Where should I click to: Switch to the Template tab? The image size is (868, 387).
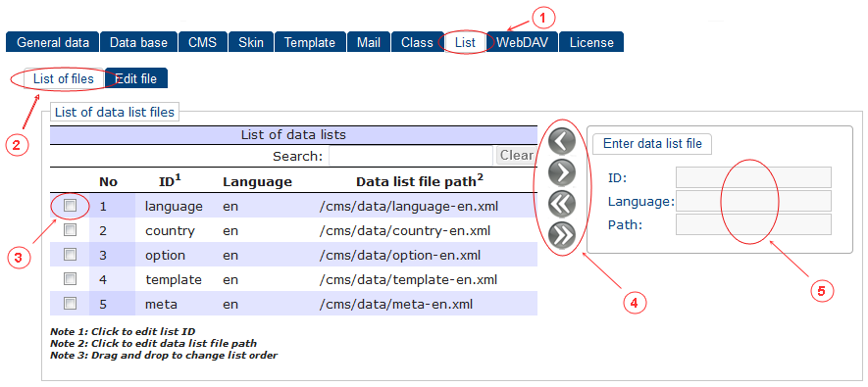coord(310,42)
